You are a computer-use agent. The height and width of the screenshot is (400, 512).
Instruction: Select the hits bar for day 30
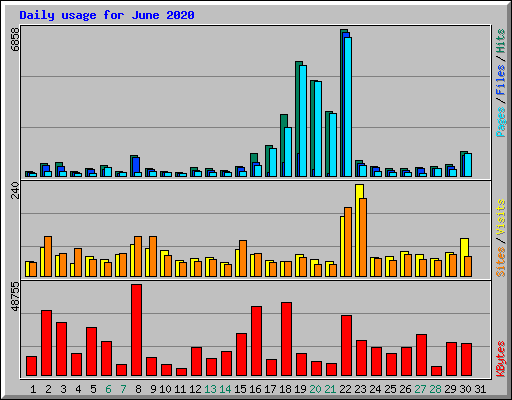[462, 164]
